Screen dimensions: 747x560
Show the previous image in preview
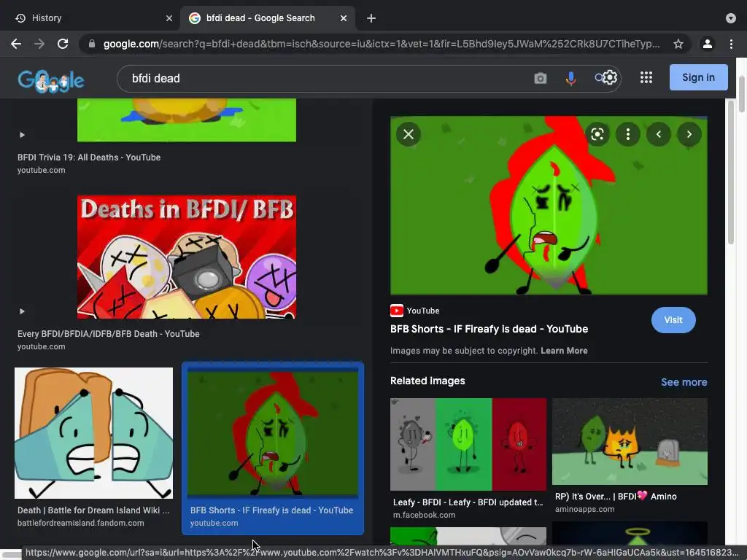tap(659, 134)
